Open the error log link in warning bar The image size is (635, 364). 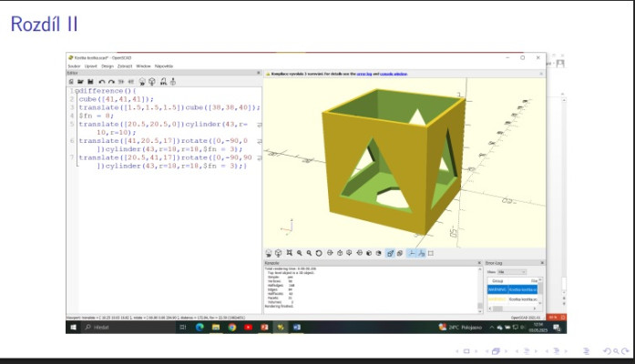pyautogui.click(x=364, y=74)
